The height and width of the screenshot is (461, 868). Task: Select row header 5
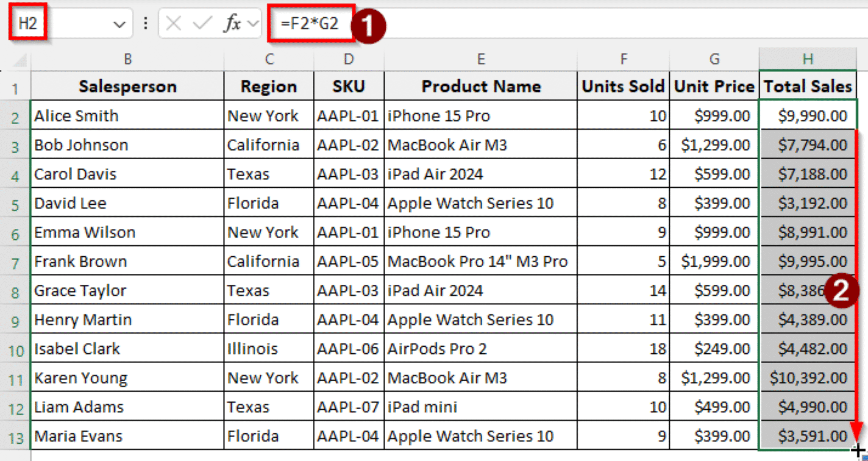[15, 203]
